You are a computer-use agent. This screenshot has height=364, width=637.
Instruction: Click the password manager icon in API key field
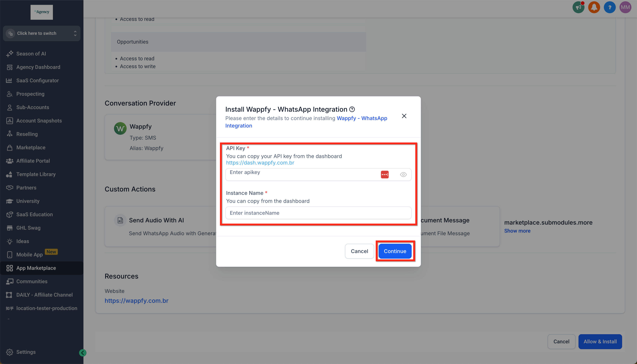(385, 174)
